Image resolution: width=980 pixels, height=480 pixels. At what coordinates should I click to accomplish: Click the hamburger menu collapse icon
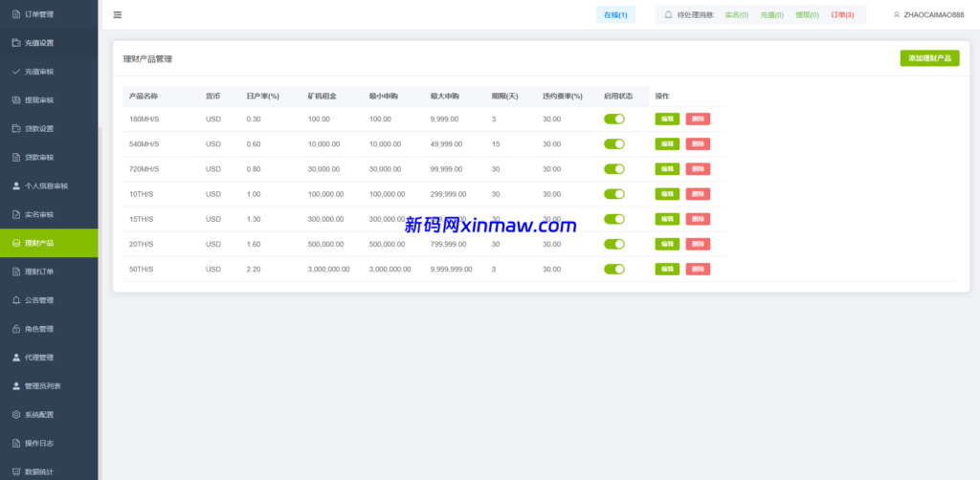pyautogui.click(x=118, y=15)
